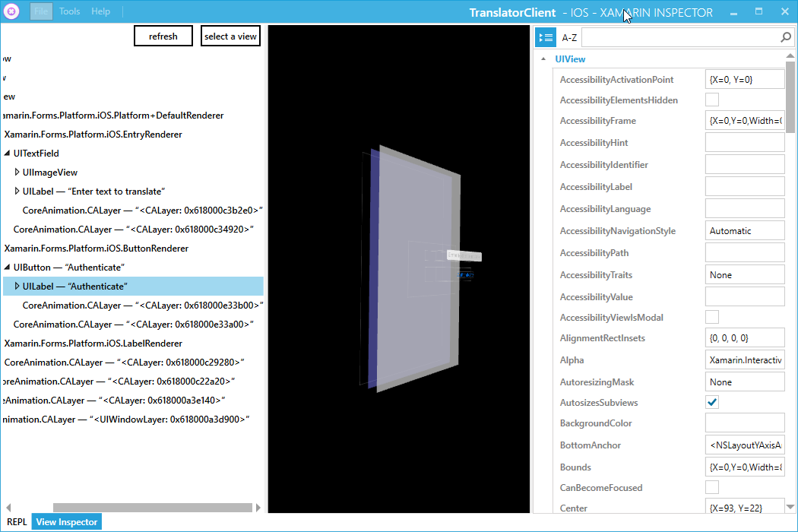Select CALayer 0x618000e33a00 row
The height and width of the screenshot is (532, 798).
click(x=133, y=325)
